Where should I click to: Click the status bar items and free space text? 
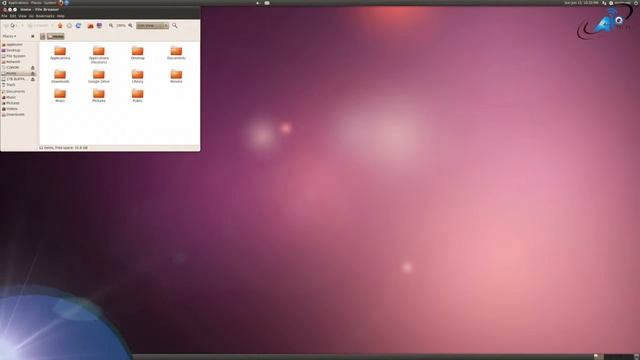pyautogui.click(x=63, y=148)
